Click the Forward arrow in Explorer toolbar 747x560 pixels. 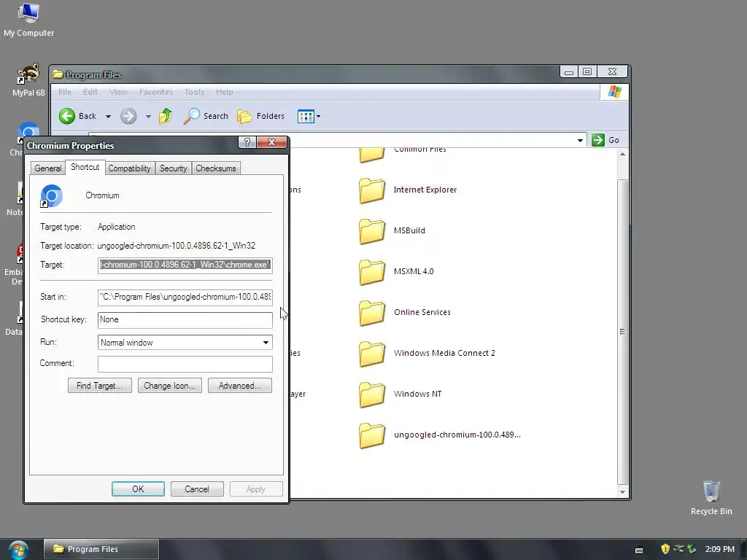(128, 116)
